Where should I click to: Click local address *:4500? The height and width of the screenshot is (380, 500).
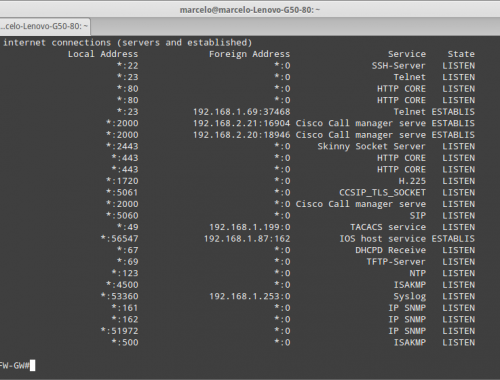(x=122, y=285)
